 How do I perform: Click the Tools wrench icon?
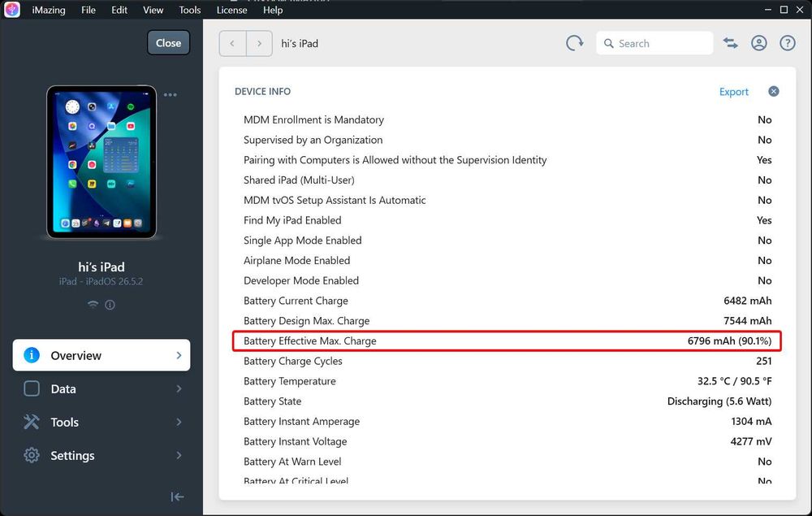click(x=32, y=422)
